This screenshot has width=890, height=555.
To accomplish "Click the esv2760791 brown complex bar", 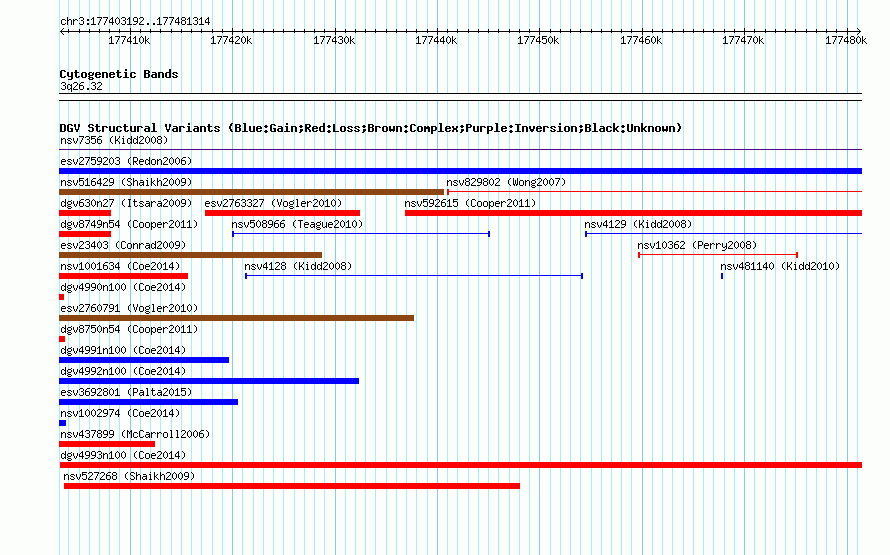I will point(236,318).
